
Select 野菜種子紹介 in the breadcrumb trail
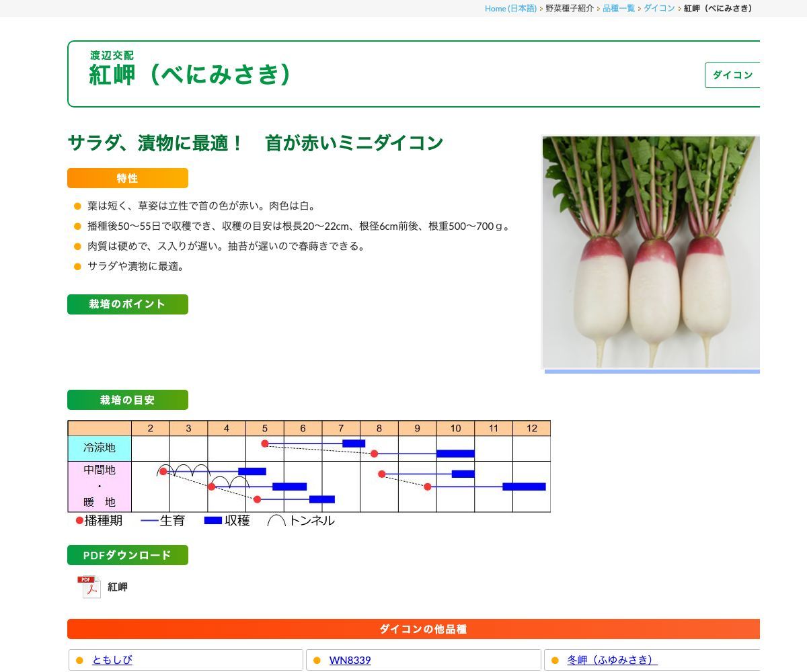[570, 8]
